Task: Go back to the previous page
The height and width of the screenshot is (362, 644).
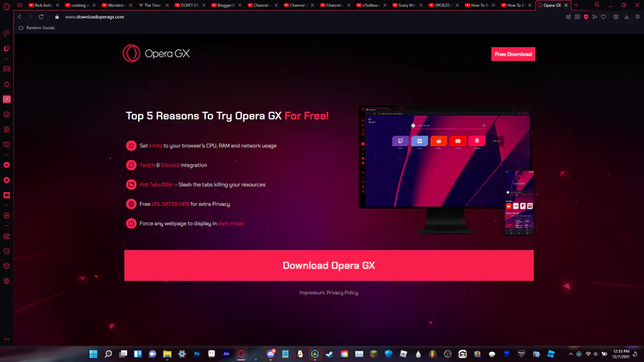Action: point(19,17)
